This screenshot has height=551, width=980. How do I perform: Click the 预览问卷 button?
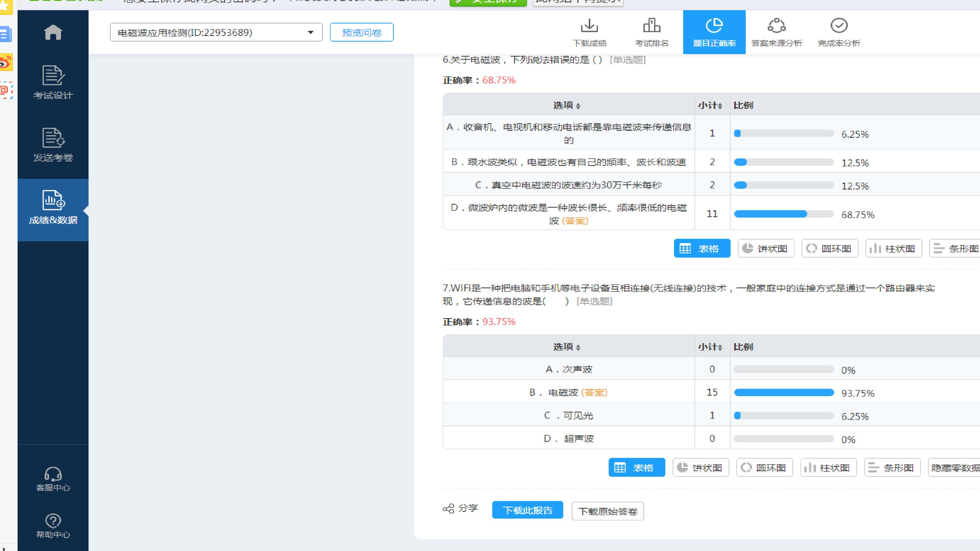(x=361, y=32)
